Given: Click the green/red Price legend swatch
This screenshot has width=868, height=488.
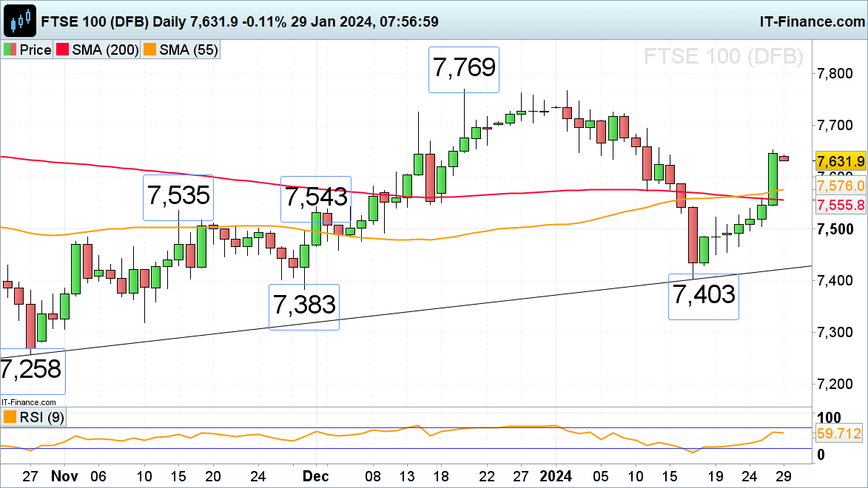Looking at the screenshot, I should click(x=10, y=50).
